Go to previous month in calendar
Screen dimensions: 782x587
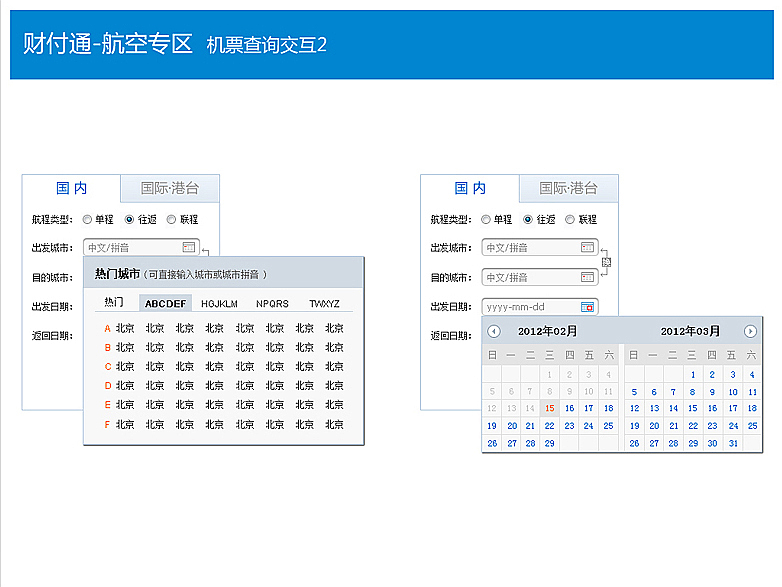(494, 331)
